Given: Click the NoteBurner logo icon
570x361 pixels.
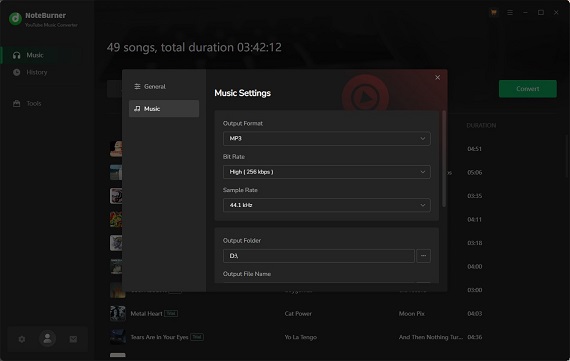Looking at the screenshot, I should [x=15, y=19].
